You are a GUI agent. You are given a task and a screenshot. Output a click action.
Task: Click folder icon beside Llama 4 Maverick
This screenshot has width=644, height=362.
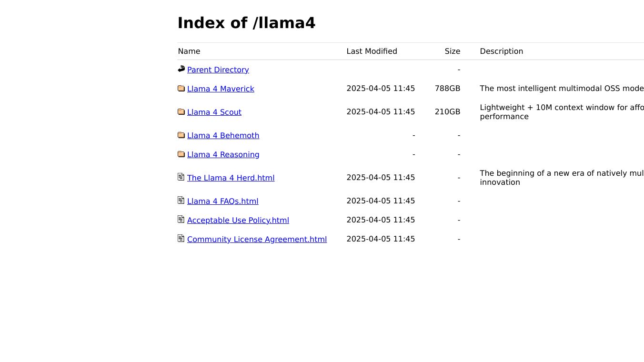click(181, 88)
